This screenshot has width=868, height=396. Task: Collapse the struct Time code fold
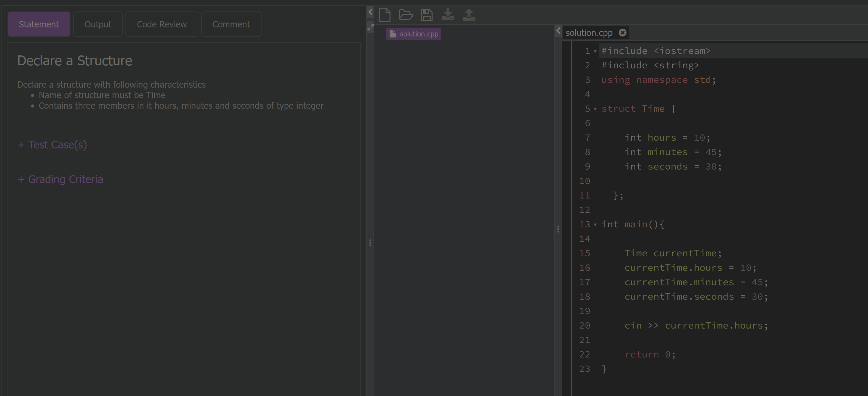[595, 109]
